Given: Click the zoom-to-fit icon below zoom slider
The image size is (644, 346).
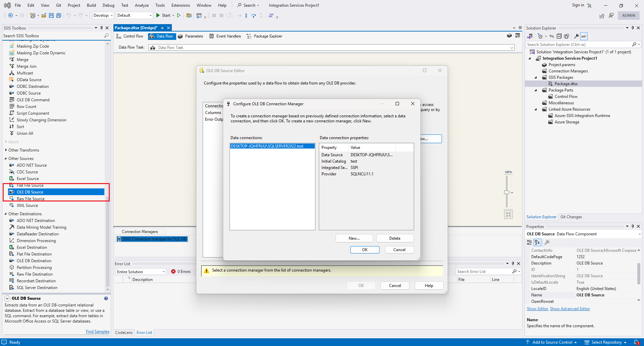Looking at the screenshot, I should (x=508, y=215).
